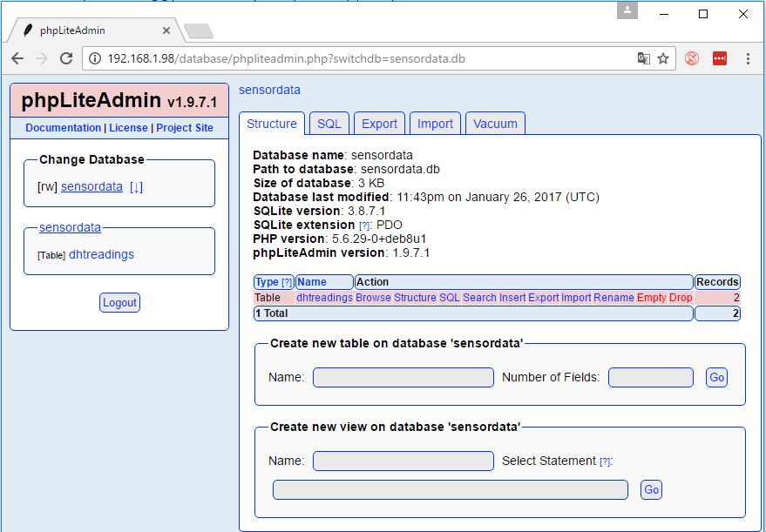The height and width of the screenshot is (532, 766).
Task: Open the browser profile avatar icon
Action: [627, 10]
